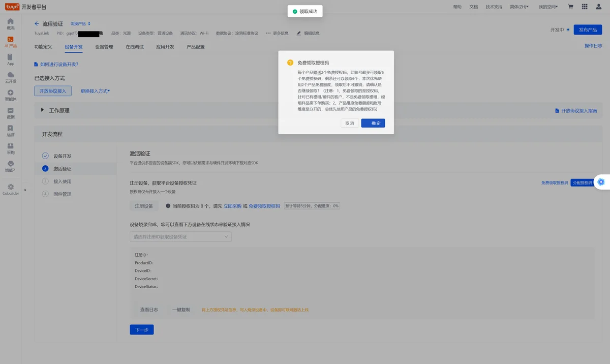Click the 查看日志 button
The height and width of the screenshot is (364, 610).
(149, 310)
